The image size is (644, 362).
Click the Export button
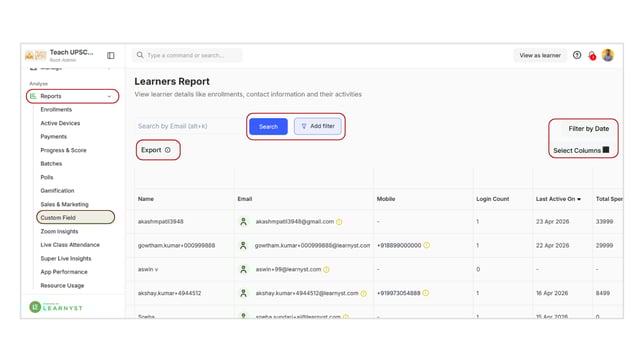coord(156,150)
